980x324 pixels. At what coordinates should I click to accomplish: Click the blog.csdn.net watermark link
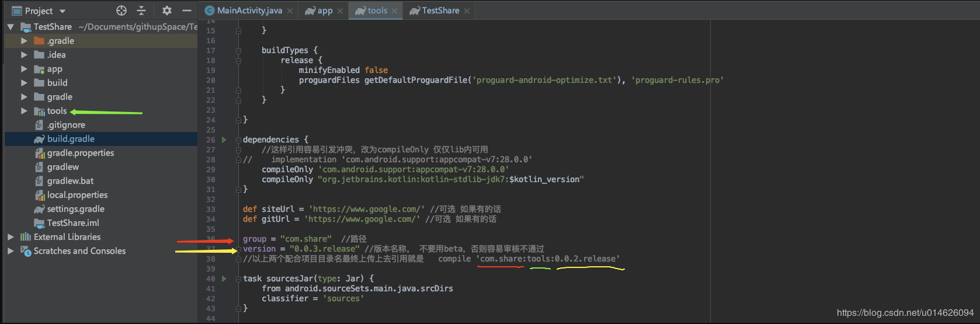click(x=905, y=313)
